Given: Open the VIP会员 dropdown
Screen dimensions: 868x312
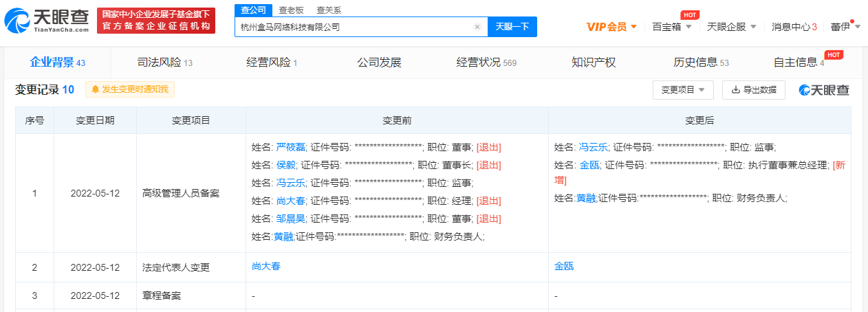Looking at the screenshot, I should pyautogui.click(x=611, y=27).
